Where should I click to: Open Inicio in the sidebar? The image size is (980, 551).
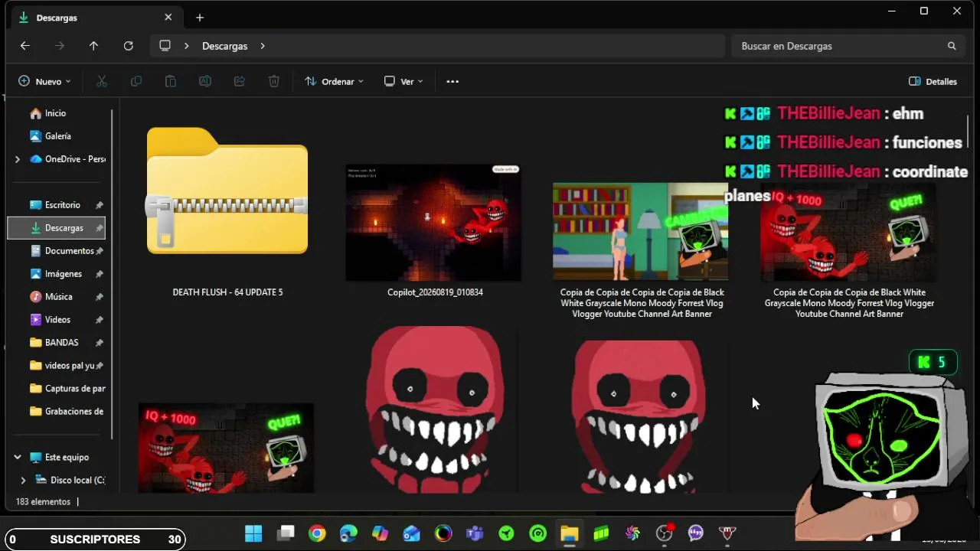click(x=56, y=113)
